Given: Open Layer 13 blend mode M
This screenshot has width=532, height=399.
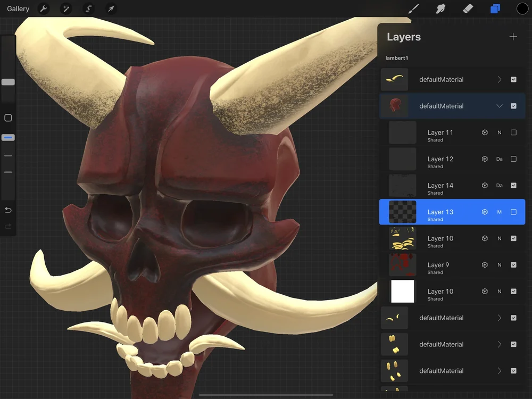Looking at the screenshot, I should (x=499, y=212).
